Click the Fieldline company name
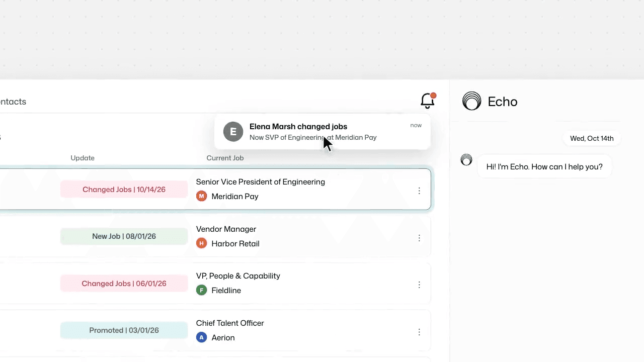Image resolution: width=644 pixels, height=362 pixels. (226, 290)
